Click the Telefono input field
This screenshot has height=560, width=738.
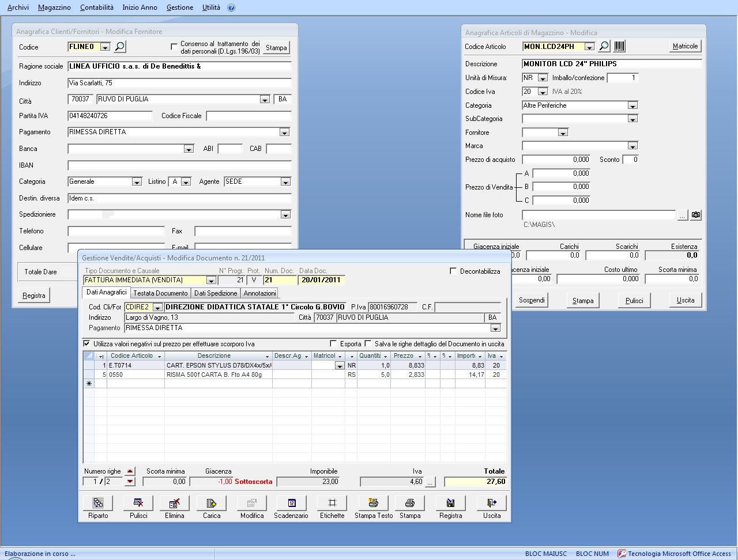pos(116,232)
